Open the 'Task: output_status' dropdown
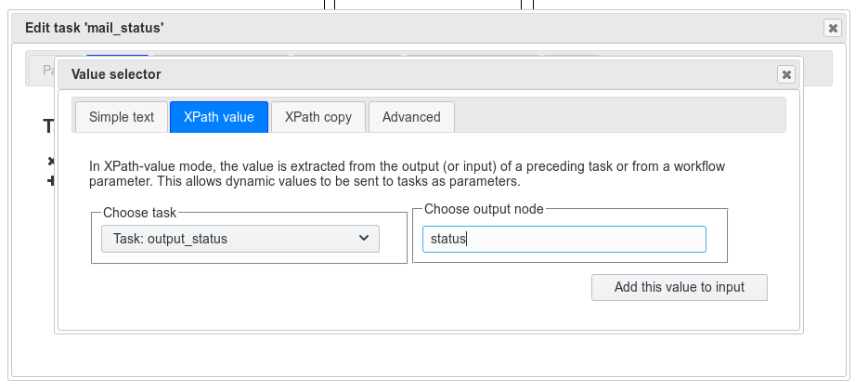The width and height of the screenshot is (868, 392). [x=240, y=239]
